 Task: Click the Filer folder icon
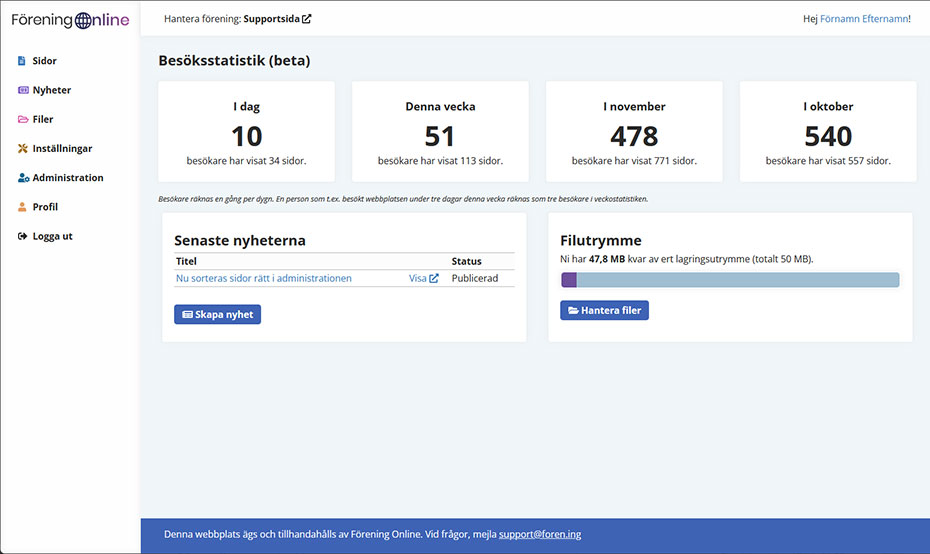pyautogui.click(x=23, y=119)
